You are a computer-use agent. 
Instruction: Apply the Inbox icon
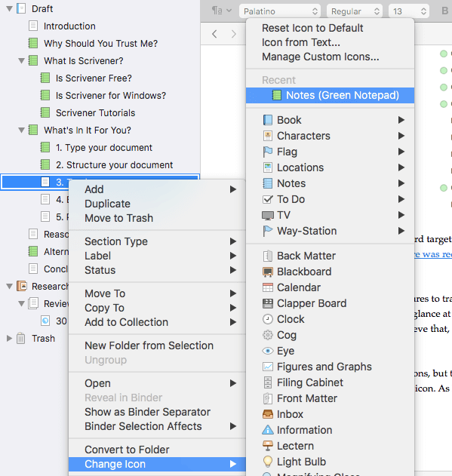[x=330, y=414]
